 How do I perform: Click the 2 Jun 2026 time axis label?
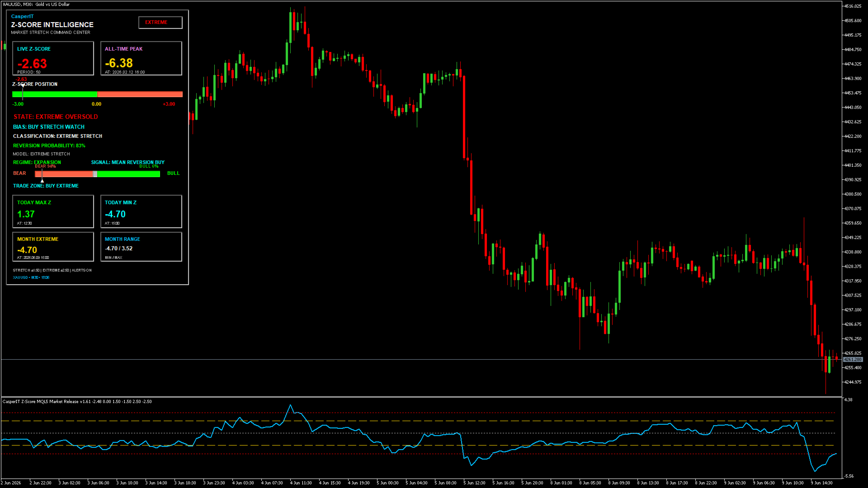(11, 483)
